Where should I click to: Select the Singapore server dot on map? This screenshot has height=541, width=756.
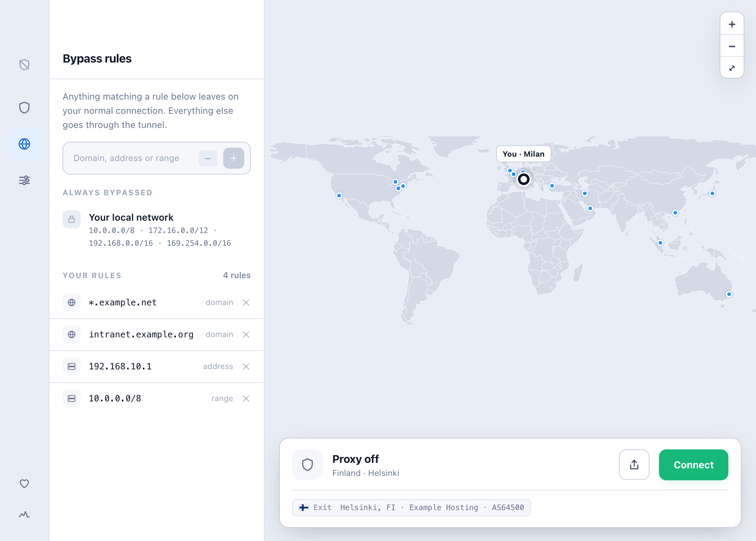click(660, 243)
